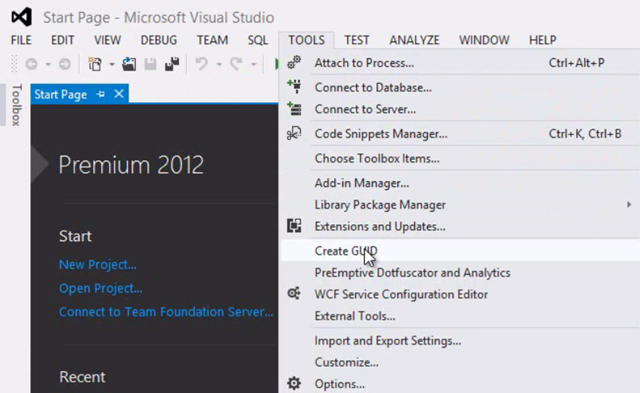Screen dimensions: 640x393
Task: Click the Open File toolbar icon
Action: coord(129,64)
